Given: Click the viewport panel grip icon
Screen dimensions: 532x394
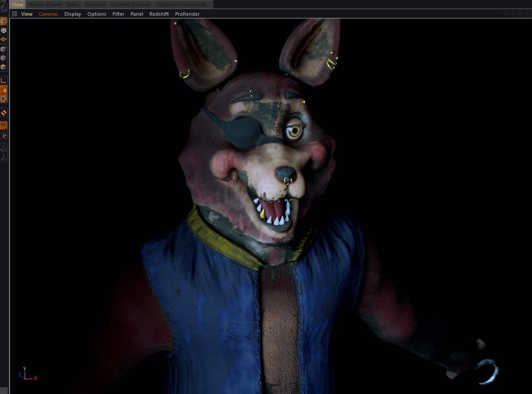Looking at the screenshot, I should pyautogui.click(x=14, y=14).
